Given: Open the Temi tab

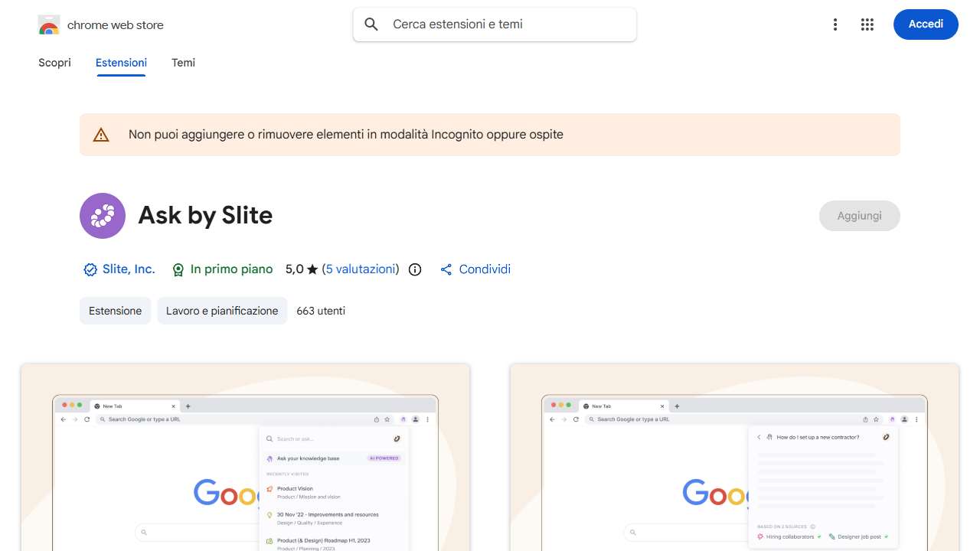Looking at the screenshot, I should click(x=183, y=63).
